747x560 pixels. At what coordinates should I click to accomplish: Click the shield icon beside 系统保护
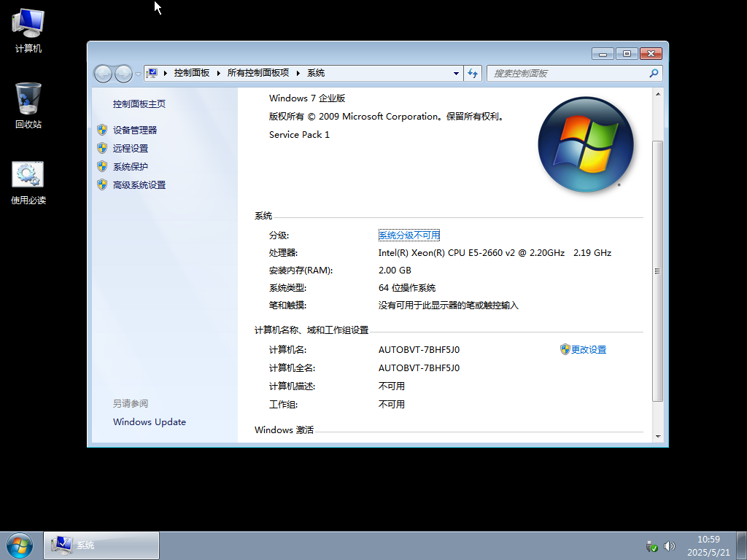[x=102, y=166]
